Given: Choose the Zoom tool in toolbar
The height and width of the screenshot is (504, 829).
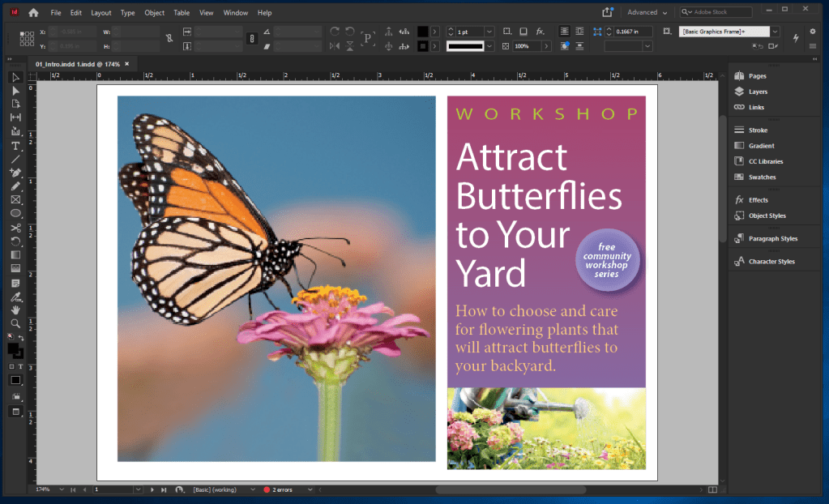Looking at the screenshot, I should click(15, 323).
